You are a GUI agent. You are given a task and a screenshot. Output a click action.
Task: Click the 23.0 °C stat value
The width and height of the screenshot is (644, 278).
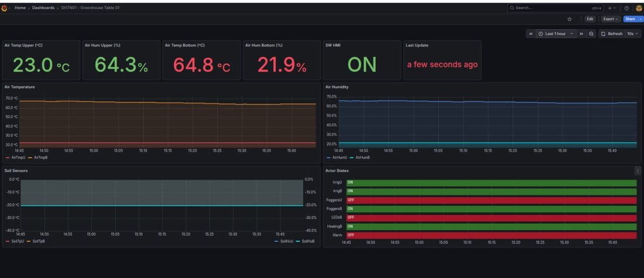(41, 65)
